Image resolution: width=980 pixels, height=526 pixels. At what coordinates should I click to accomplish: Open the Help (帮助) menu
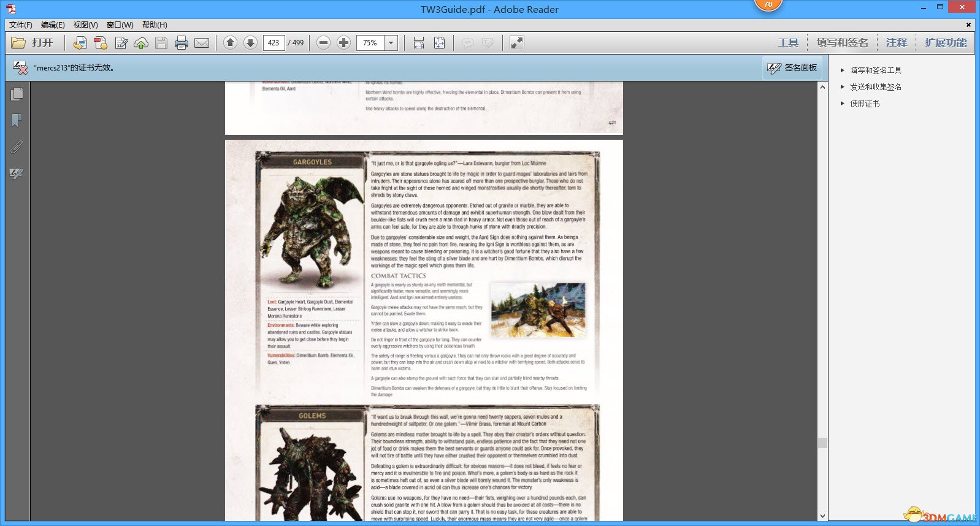point(155,25)
